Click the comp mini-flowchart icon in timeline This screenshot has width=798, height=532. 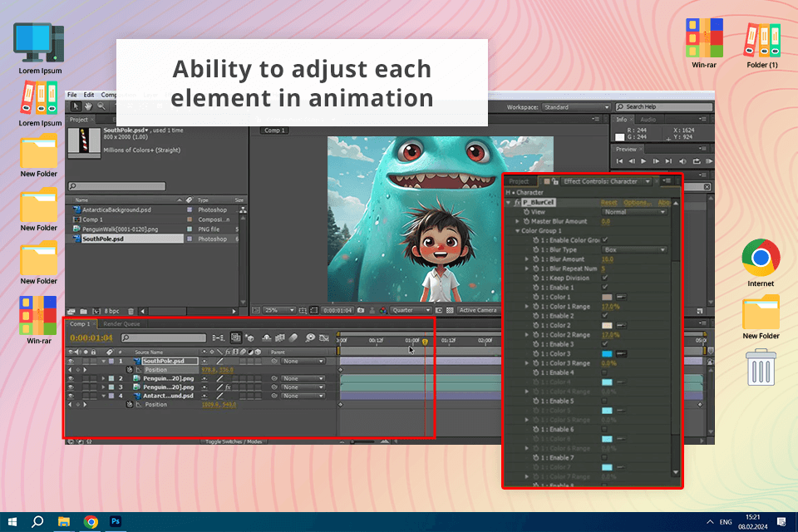[219, 337]
